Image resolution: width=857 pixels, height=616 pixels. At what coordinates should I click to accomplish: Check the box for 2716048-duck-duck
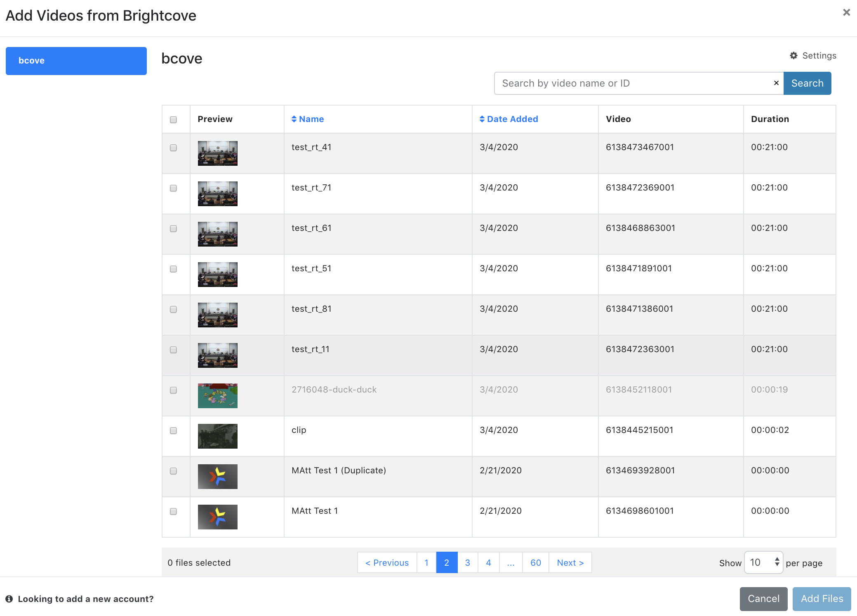click(x=173, y=390)
